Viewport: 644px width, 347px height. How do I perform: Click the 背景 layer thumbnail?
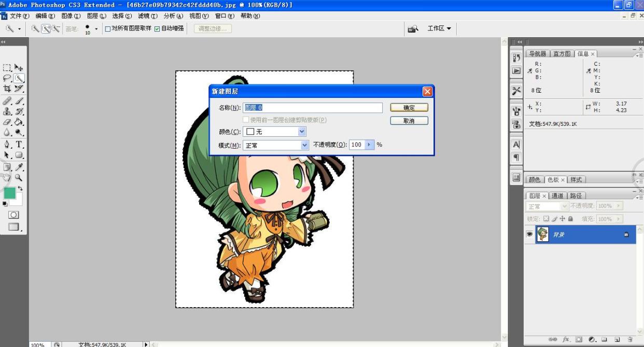543,234
